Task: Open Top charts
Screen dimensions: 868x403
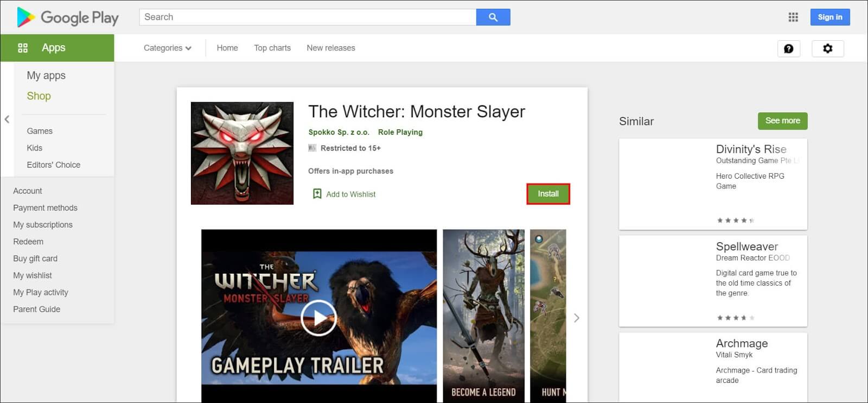Action: click(272, 48)
